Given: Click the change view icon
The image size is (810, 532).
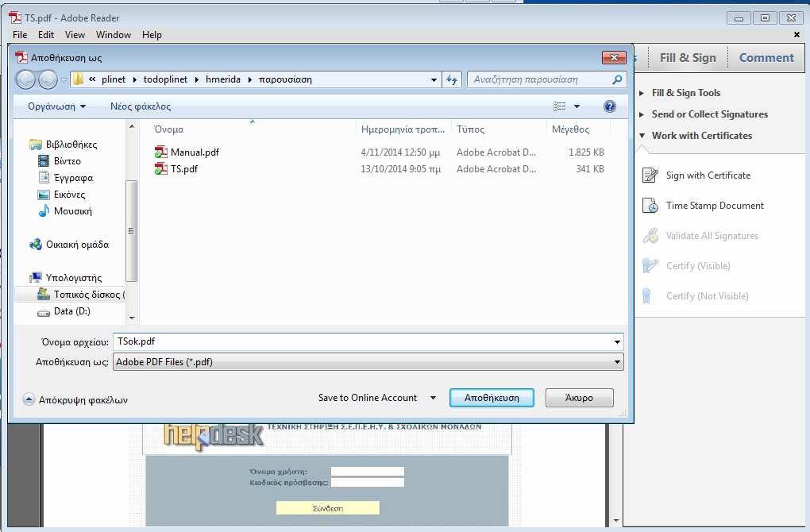Looking at the screenshot, I should [x=560, y=106].
